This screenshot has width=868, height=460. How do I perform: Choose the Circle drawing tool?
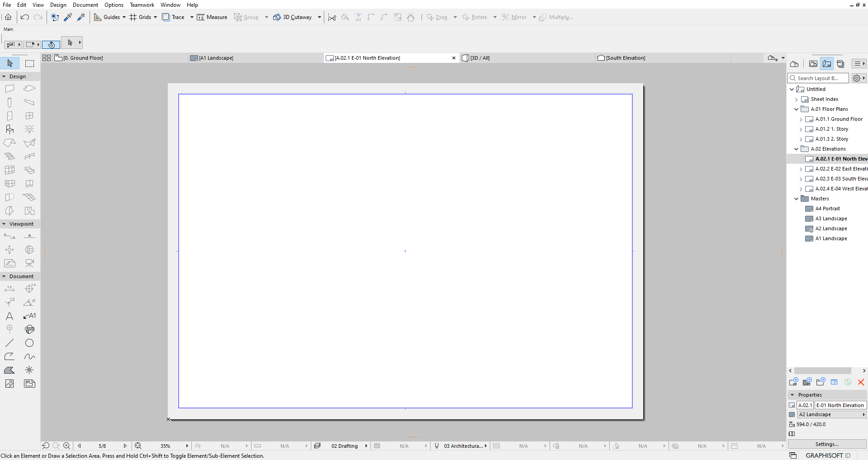point(29,343)
